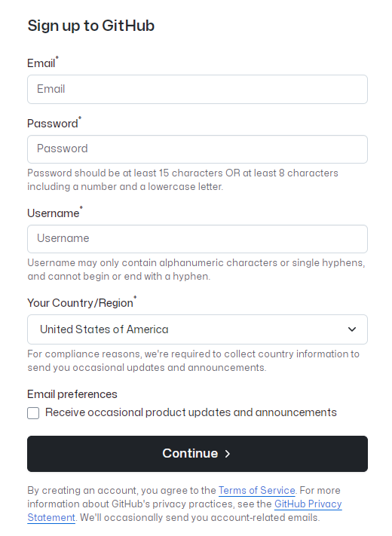Click the Username field label
392x536 pixels.
click(53, 213)
